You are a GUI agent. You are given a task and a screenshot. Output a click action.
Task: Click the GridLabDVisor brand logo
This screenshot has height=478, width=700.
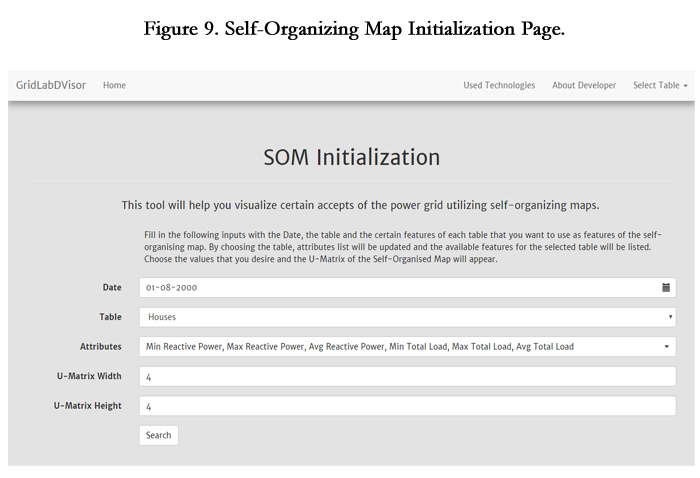click(x=51, y=85)
